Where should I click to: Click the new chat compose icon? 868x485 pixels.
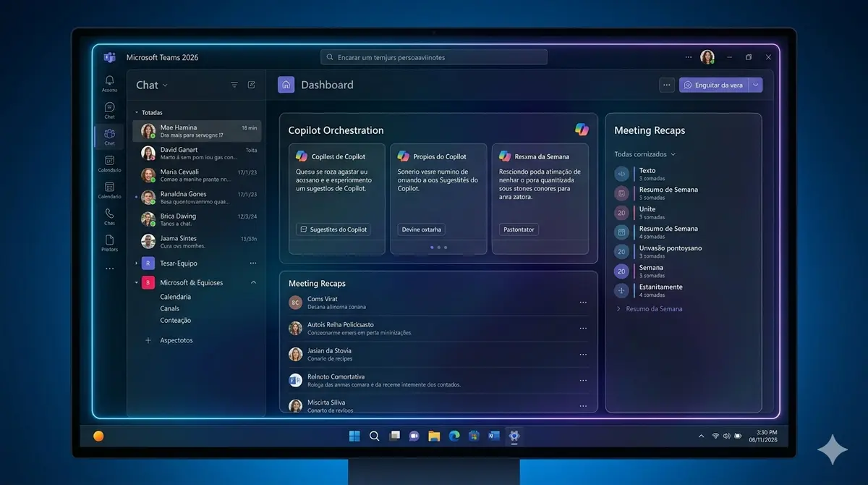point(252,85)
